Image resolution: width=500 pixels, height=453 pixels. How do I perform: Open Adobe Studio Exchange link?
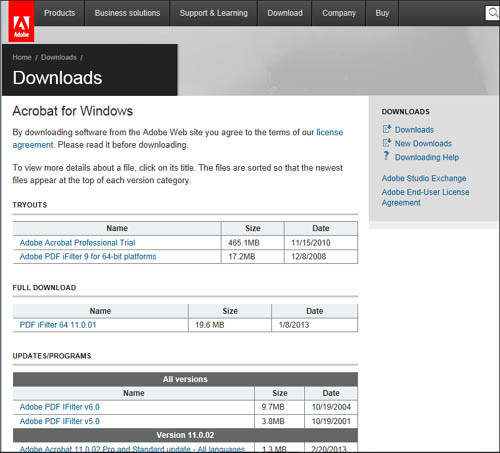point(424,178)
